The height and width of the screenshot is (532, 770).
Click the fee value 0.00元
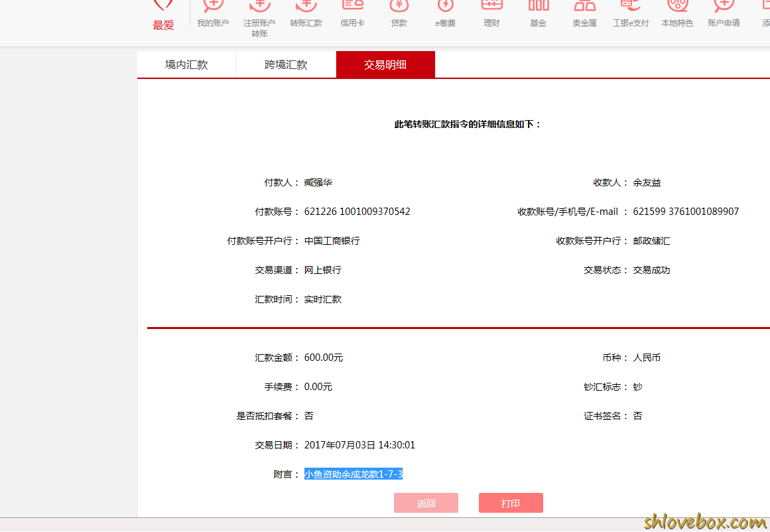pos(318,387)
